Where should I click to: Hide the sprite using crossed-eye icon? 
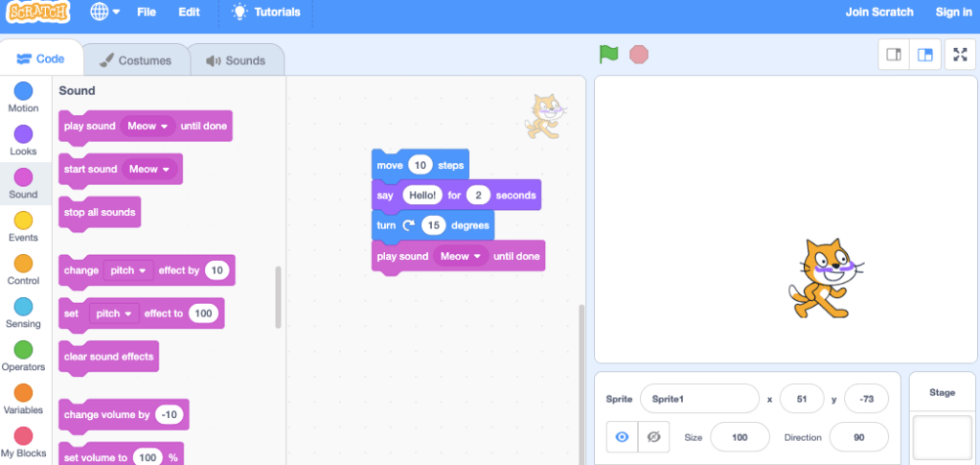pos(654,437)
